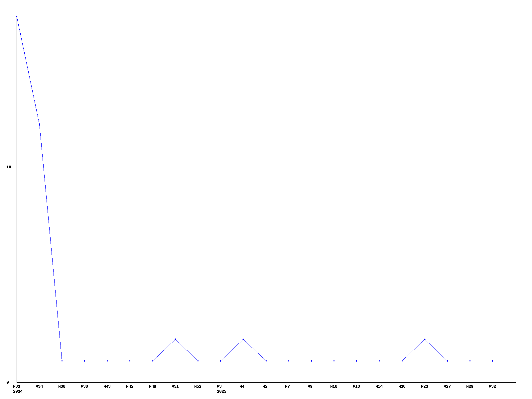Click the W43 x-axis label
The width and height of the screenshot is (532, 399).
point(107,386)
